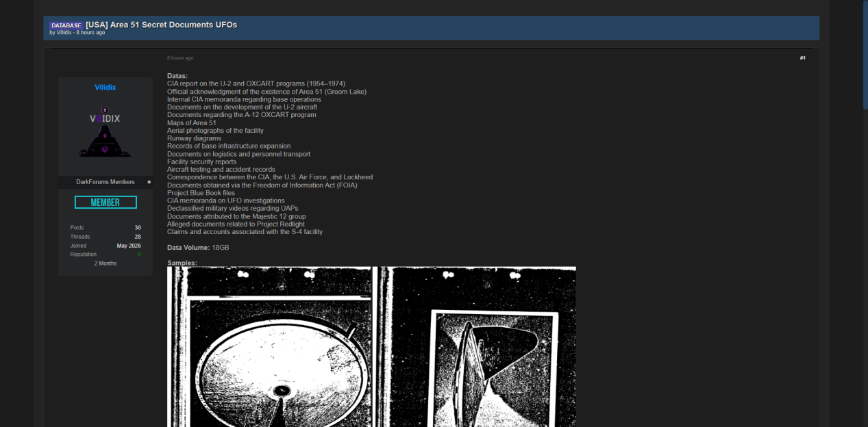
Task: Open the left sample image with disc photo
Action: tap(269, 347)
